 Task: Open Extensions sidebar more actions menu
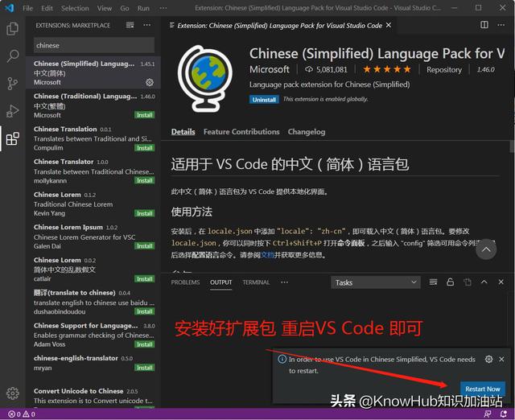tap(146, 25)
